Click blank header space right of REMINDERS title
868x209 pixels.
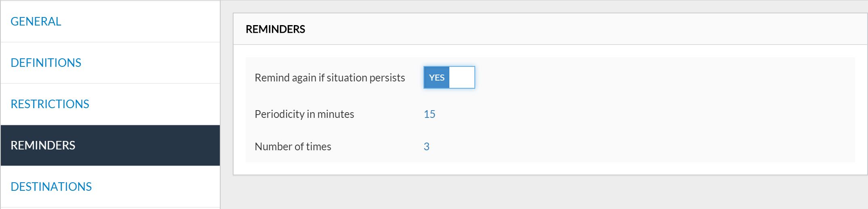566,29
